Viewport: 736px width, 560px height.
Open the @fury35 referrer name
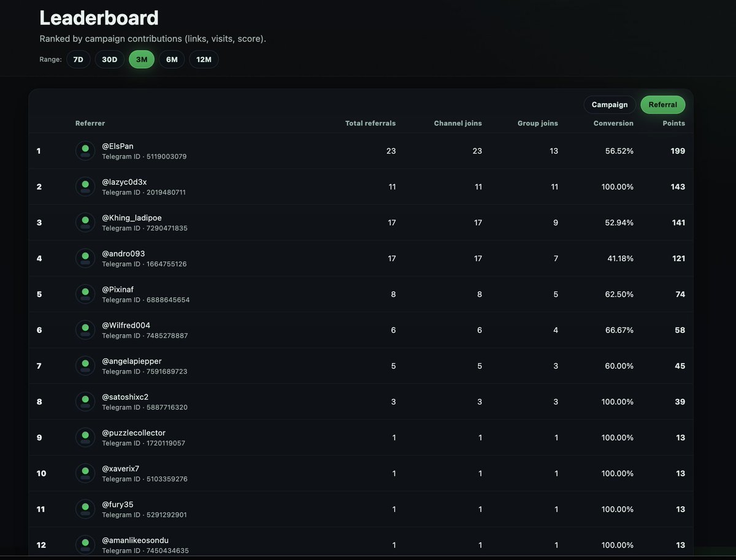coord(118,504)
